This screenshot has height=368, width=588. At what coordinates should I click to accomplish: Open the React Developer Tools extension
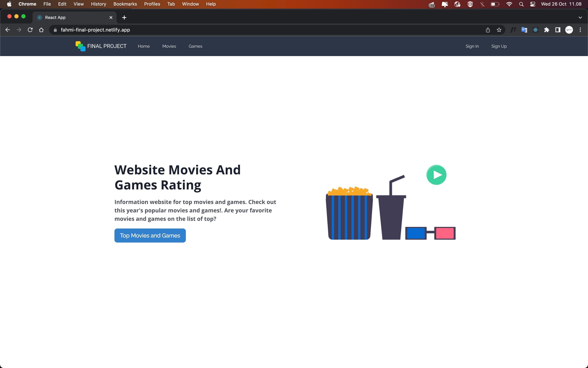tap(535, 30)
